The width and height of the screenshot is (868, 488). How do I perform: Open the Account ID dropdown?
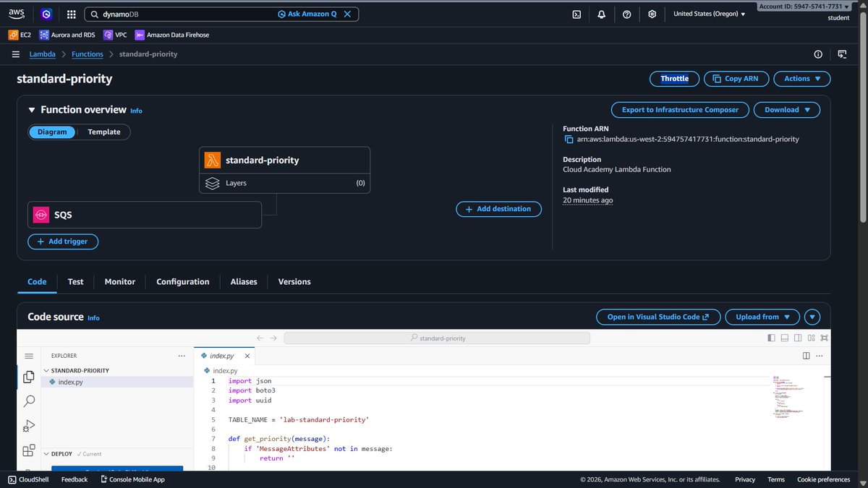coord(804,7)
